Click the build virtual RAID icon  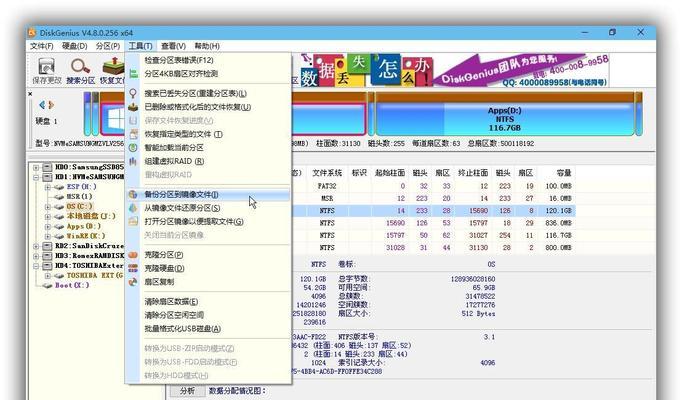133,161
